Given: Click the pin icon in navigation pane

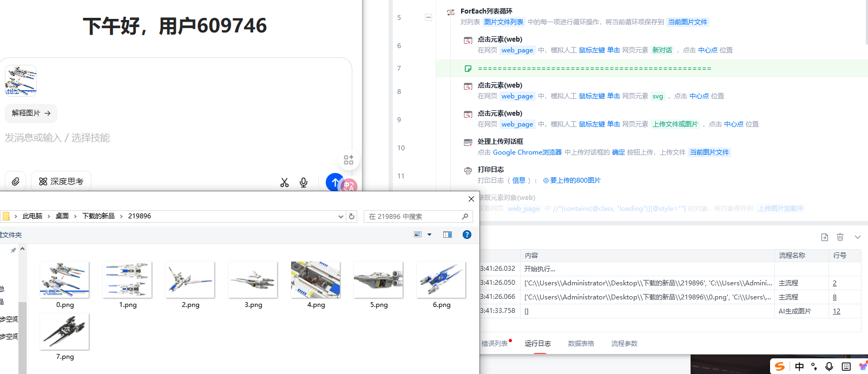Looking at the screenshot, I should click(13, 250).
